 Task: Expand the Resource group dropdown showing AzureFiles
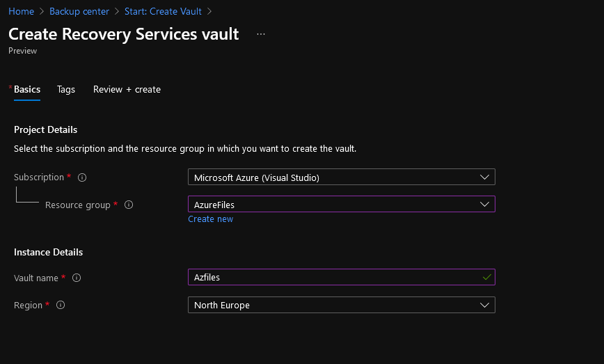coord(341,205)
